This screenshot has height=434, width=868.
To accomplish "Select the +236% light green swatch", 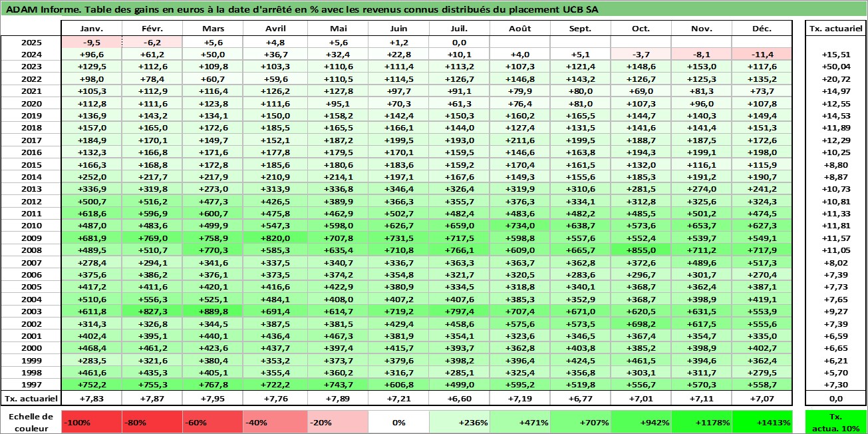I will [x=459, y=422].
